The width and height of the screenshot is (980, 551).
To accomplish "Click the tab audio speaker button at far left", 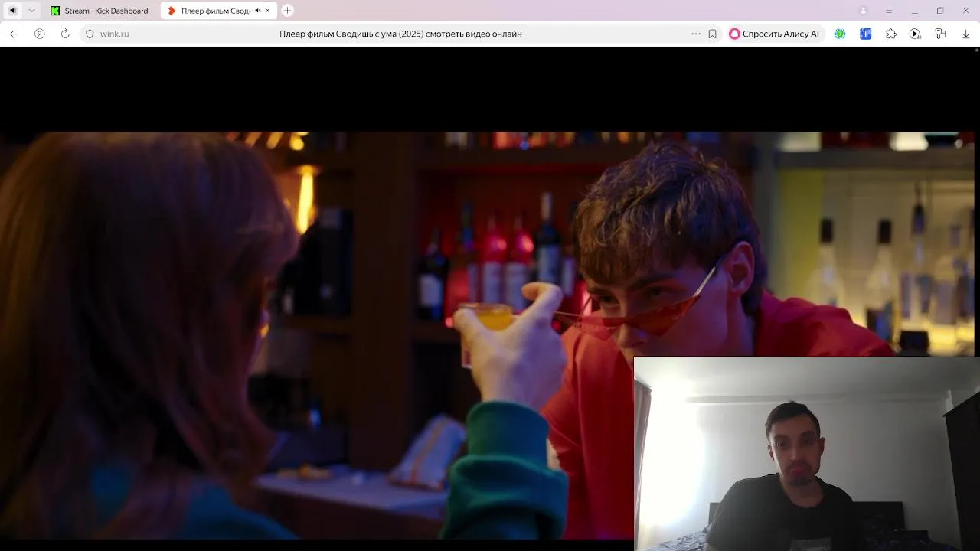I will (x=12, y=11).
